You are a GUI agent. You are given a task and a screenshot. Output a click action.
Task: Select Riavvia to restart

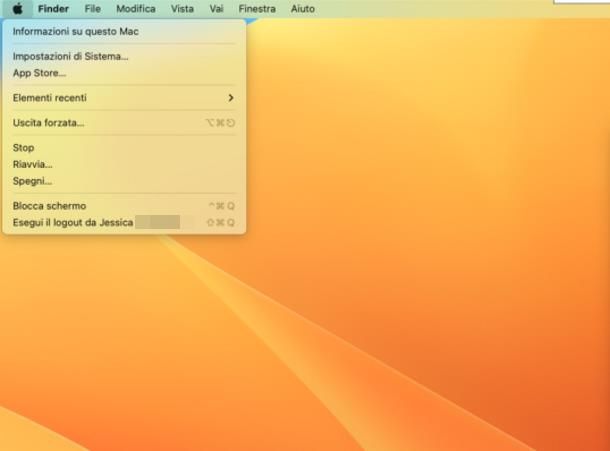[x=124, y=165]
